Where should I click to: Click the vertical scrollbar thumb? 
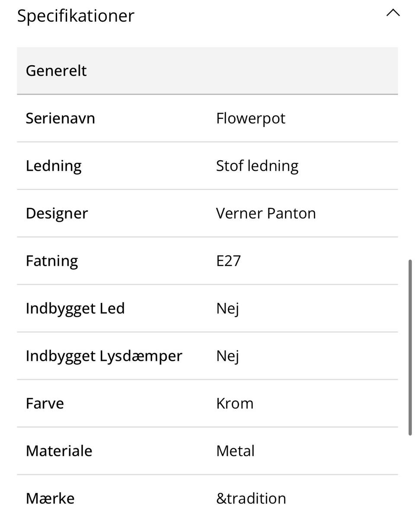(410, 347)
